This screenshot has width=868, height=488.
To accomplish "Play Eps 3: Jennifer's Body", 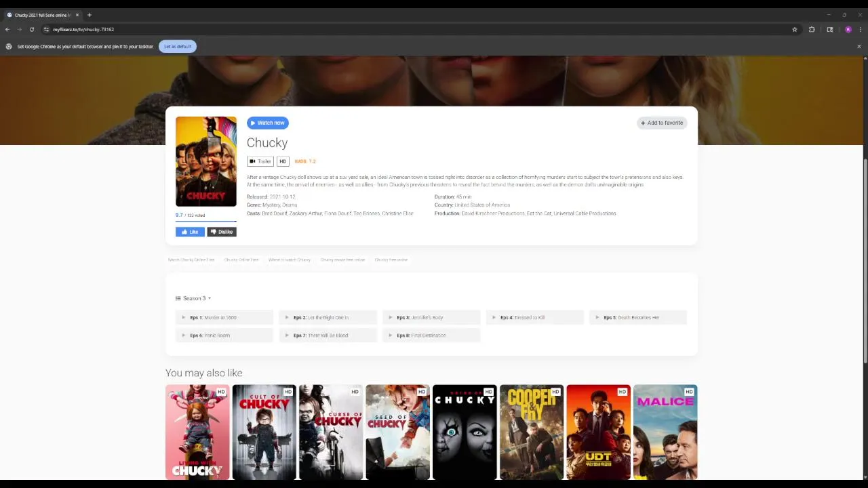I will (431, 317).
